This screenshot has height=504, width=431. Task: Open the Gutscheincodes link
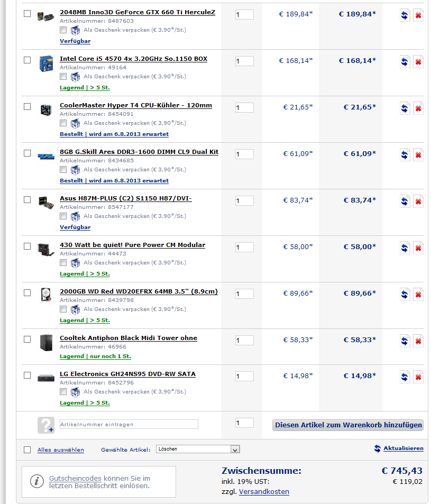tap(75, 478)
